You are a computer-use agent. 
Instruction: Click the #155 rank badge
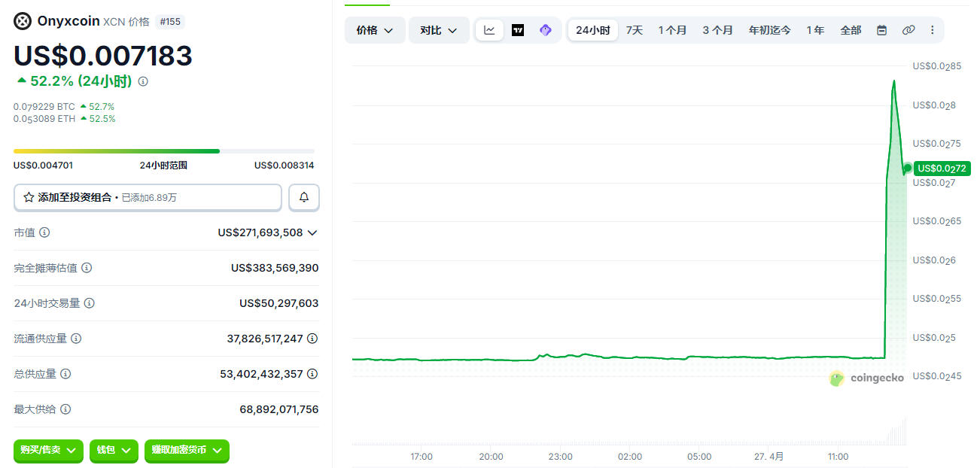pos(170,22)
